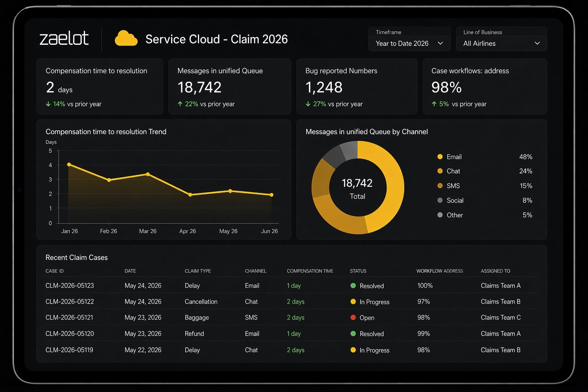Sort by COMPENSATION TIME column header

coord(310,271)
